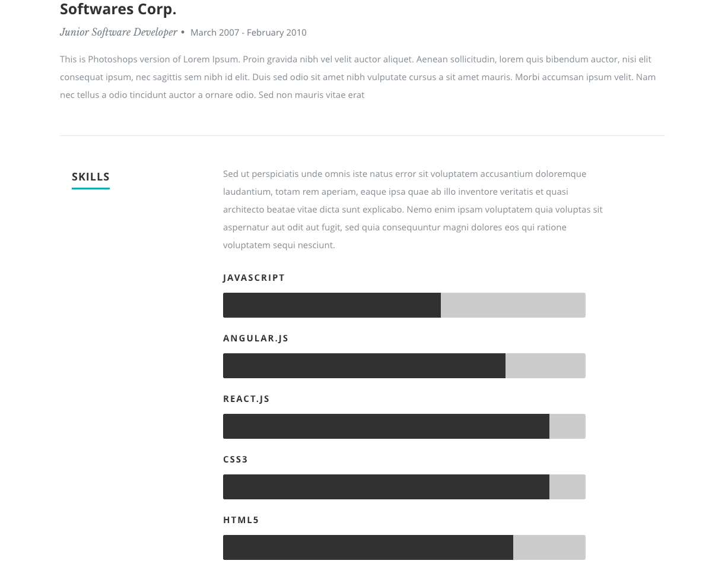Click the dark filled part of the Angular.js bar
The height and width of the screenshot is (570, 728).
pos(364,366)
